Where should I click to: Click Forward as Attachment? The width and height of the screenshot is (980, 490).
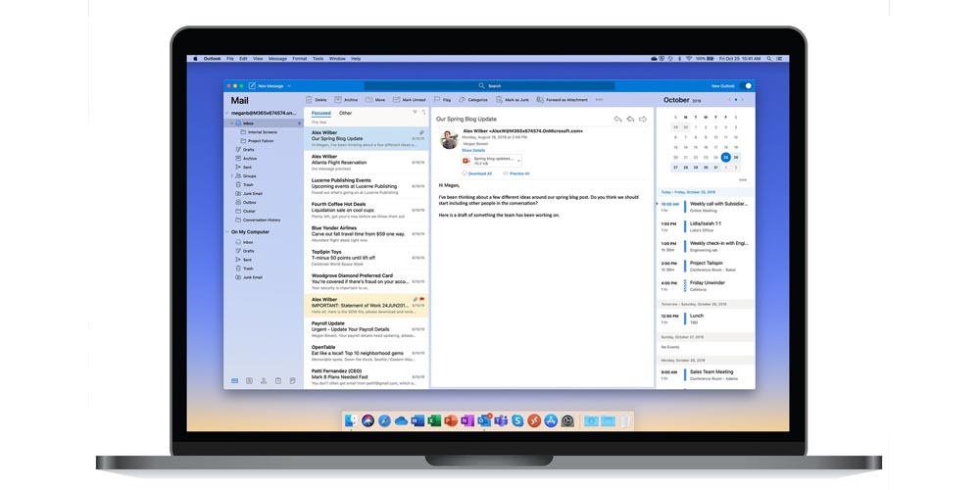[563, 99]
